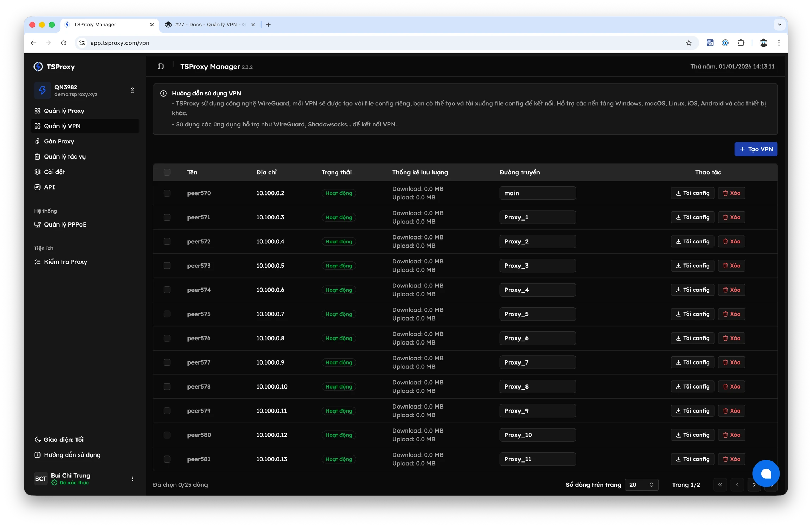This screenshot has height=527, width=812.
Task: Open Đường truyền dropdown showing Proxy_7
Action: [x=537, y=362]
